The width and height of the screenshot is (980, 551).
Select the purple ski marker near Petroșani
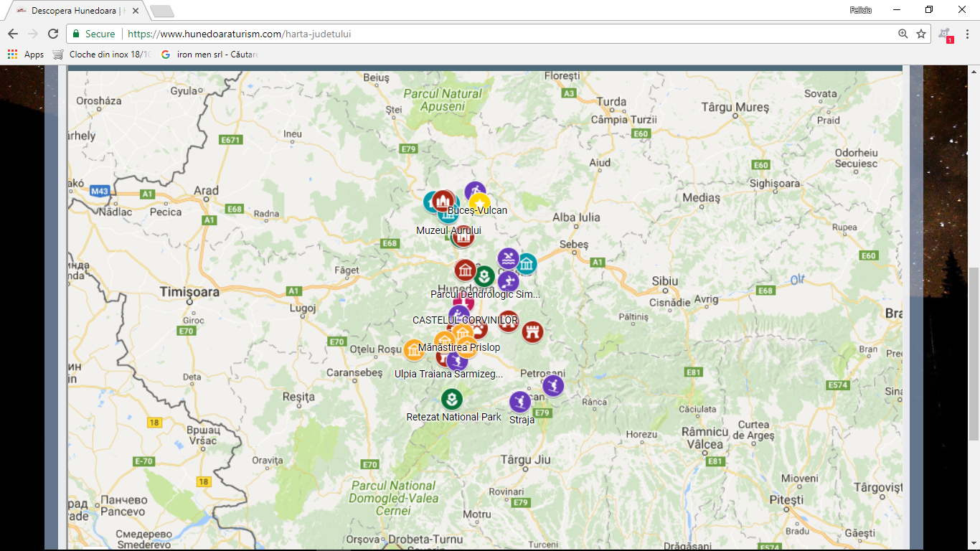click(x=552, y=385)
